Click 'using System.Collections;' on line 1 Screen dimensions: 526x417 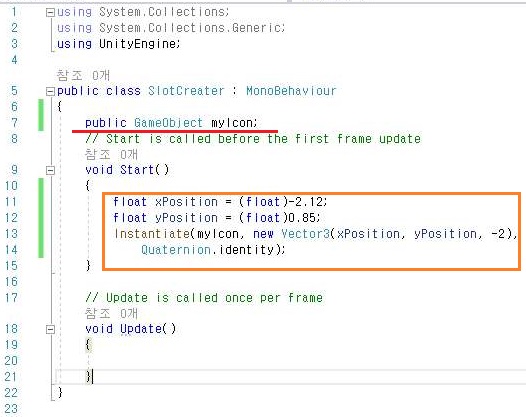(x=143, y=12)
